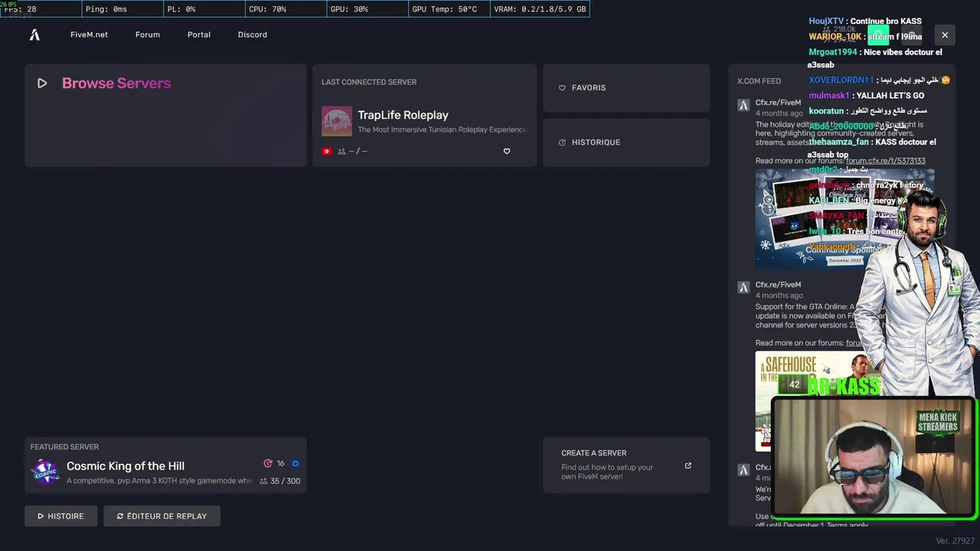Launch Histoire story mode button
The image size is (980, 551).
coord(60,516)
